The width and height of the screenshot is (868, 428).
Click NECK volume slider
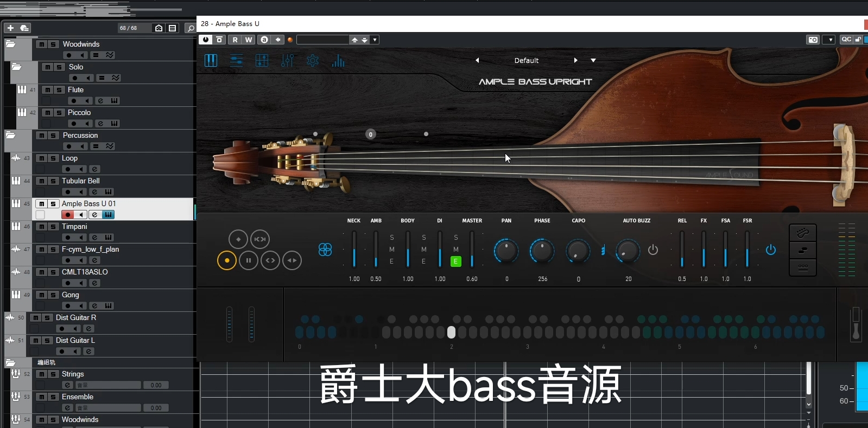tap(354, 249)
